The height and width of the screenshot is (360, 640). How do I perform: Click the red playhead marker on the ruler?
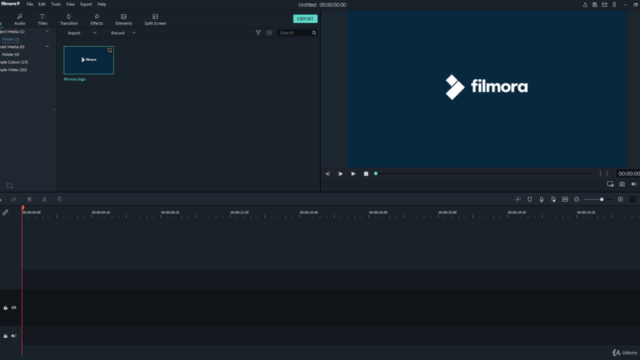(x=23, y=209)
